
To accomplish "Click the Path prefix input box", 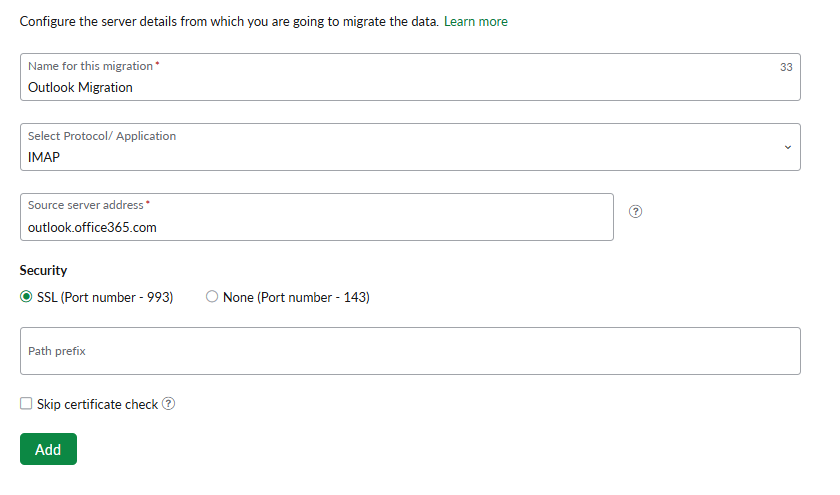I will pyautogui.click(x=410, y=351).
